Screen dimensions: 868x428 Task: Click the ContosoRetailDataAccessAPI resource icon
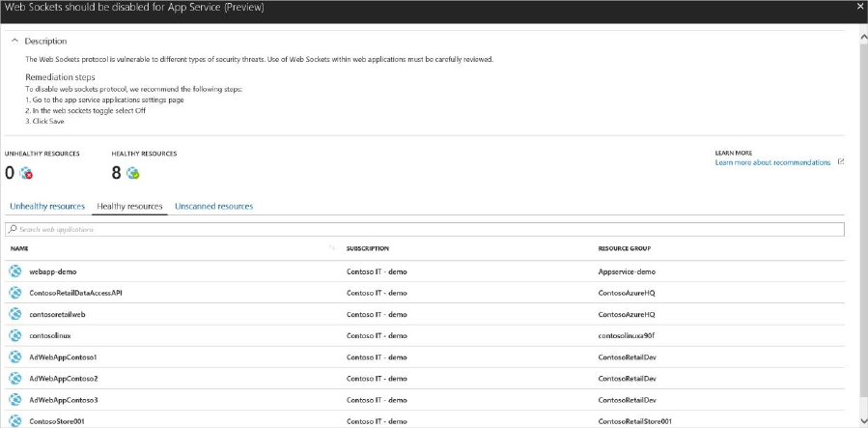(x=15, y=293)
